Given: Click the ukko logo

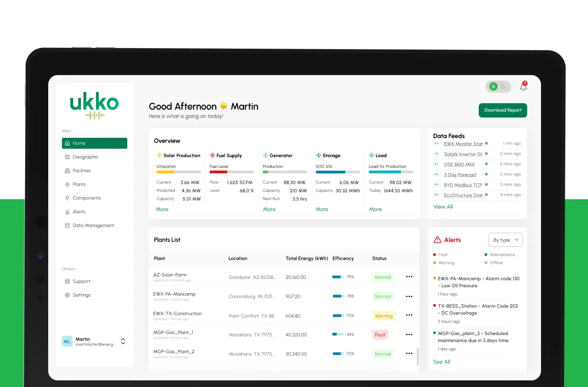Looking at the screenshot, I should coord(94,105).
